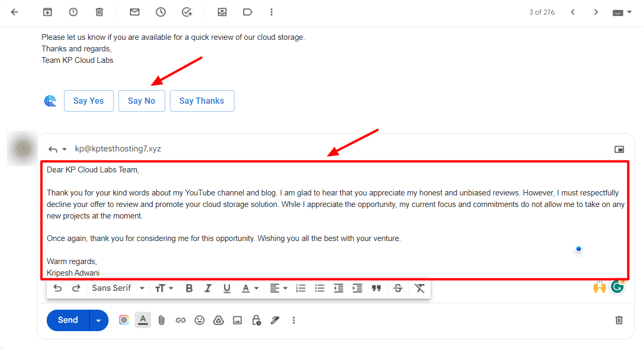644x350 pixels.
Task: Insert an emoji
Action: [199, 320]
